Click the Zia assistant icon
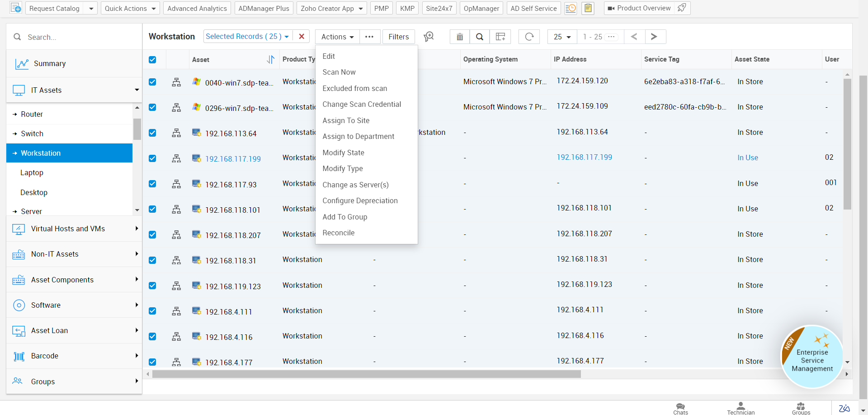Image resolution: width=868 pixels, height=415 pixels. tap(844, 408)
